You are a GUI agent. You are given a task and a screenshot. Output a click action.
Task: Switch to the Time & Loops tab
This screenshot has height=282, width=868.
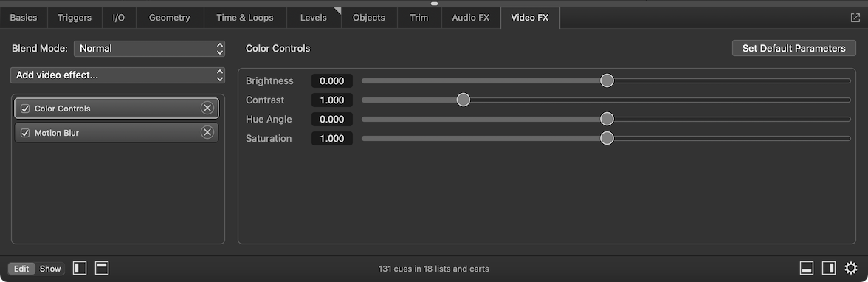click(x=245, y=18)
